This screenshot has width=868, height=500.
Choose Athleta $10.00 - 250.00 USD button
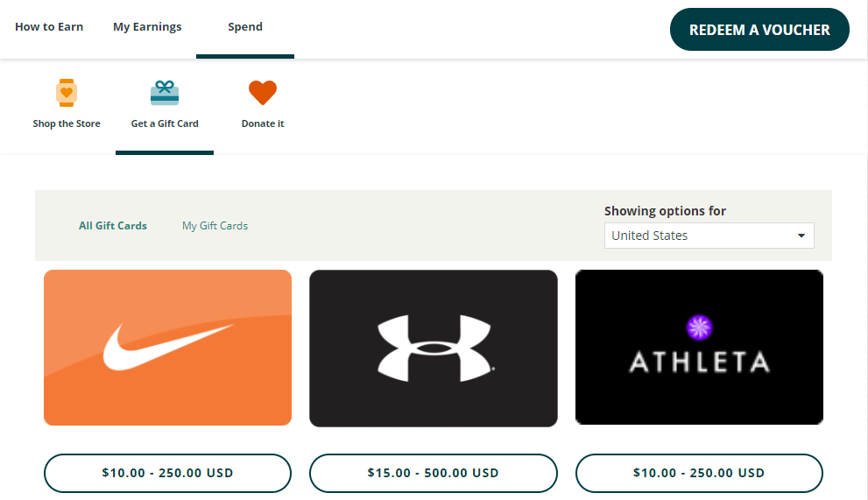point(699,473)
